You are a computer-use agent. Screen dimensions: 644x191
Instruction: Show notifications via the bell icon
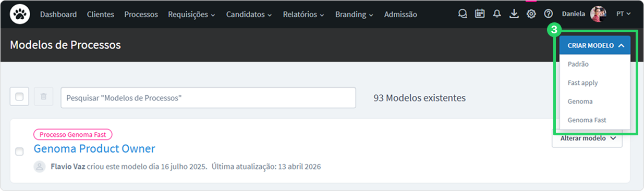(x=497, y=14)
